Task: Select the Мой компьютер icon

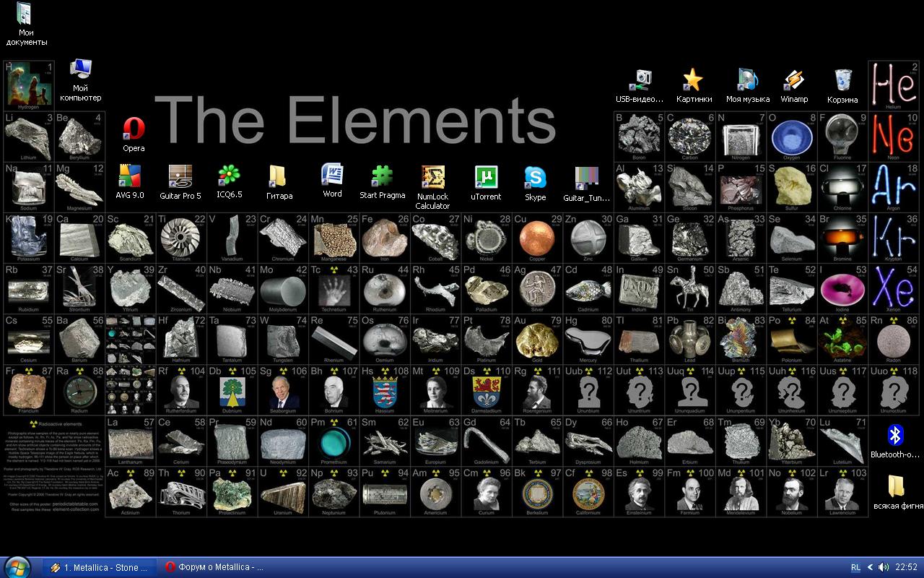Action: click(80, 71)
